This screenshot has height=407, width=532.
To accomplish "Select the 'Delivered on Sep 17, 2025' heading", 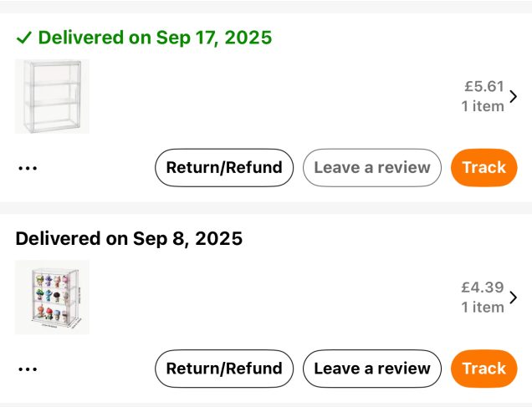I will [x=155, y=38].
